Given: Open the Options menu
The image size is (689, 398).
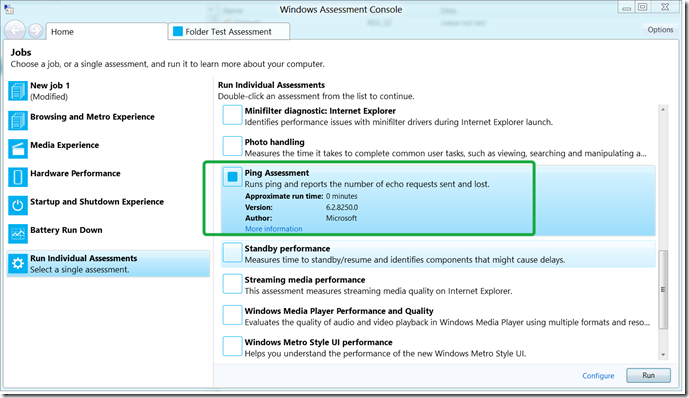Looking at the screenshot, I should pyautogui.click(x=660, y=29).
